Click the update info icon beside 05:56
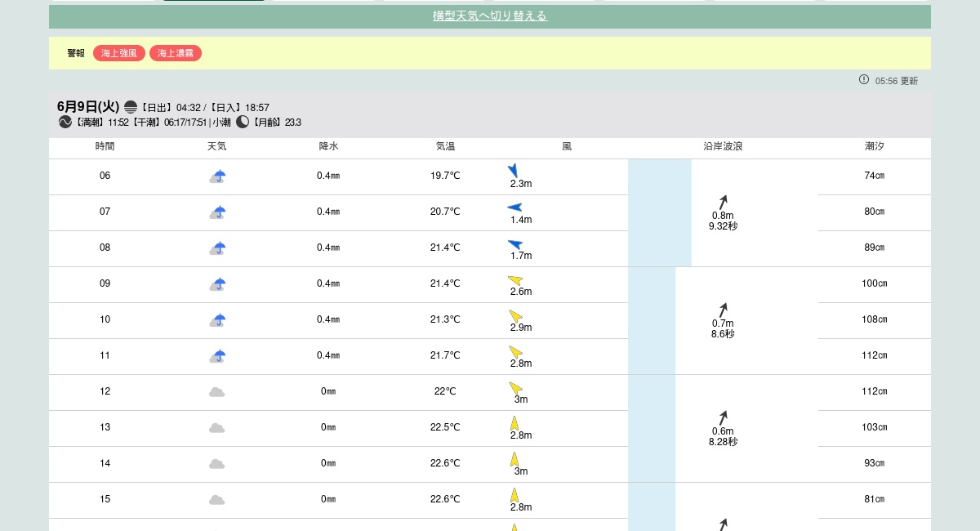This screenshot has height=531, width=980. pyautogui.click(x=864, y=79)
